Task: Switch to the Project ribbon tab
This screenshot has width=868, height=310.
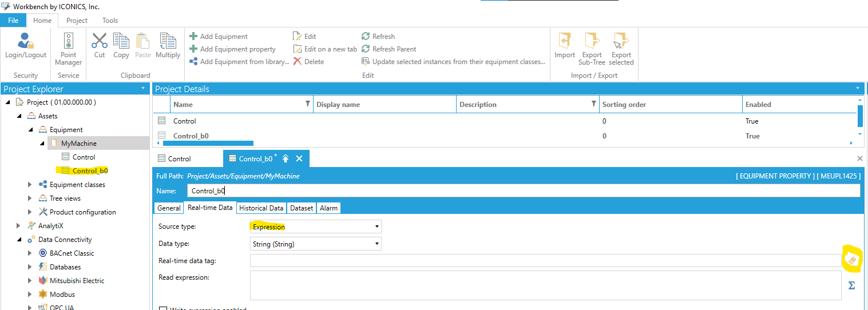Action: [x=77, y=20]
